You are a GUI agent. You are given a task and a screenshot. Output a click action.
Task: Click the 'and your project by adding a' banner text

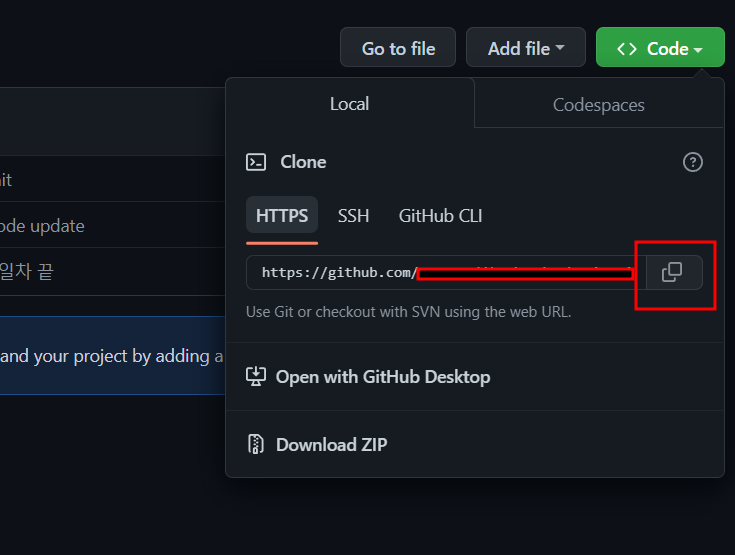pos(112,356)
